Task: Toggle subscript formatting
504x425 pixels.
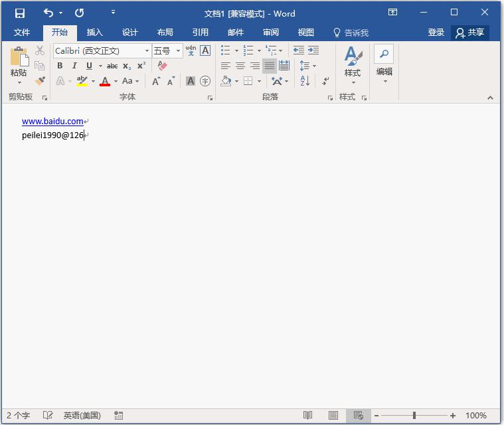Action: [127, 66]
